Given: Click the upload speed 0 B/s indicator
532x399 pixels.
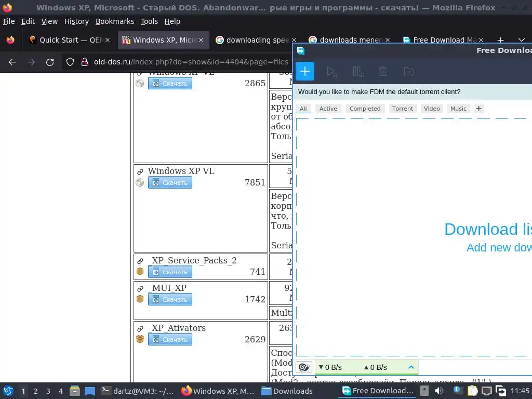Looking at the screenshot, I should (x=375, y=367).
